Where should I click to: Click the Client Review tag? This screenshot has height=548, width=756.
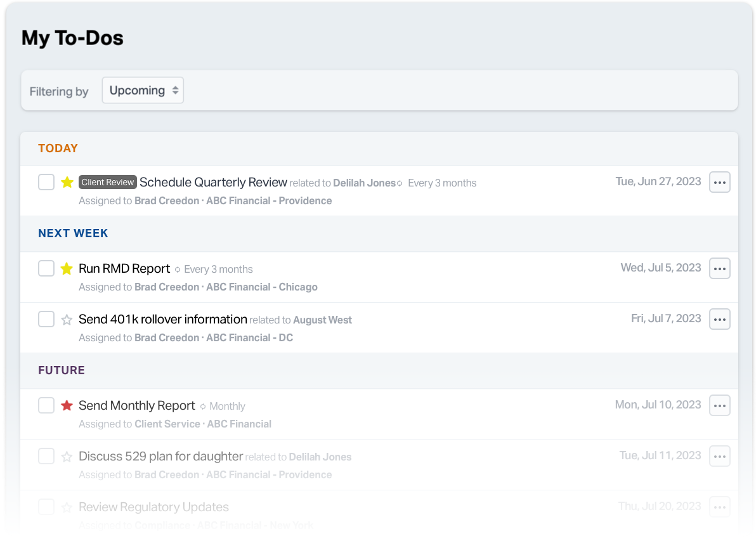(x=107, y=182)
